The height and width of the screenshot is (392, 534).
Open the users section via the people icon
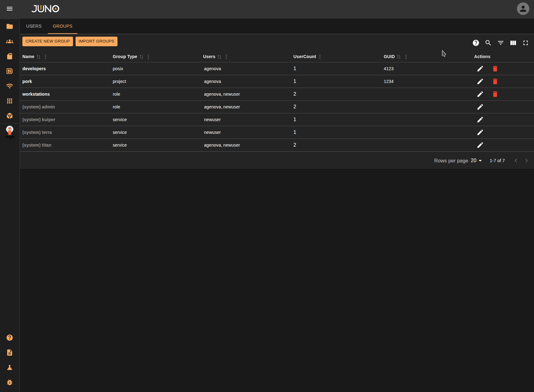10,41
